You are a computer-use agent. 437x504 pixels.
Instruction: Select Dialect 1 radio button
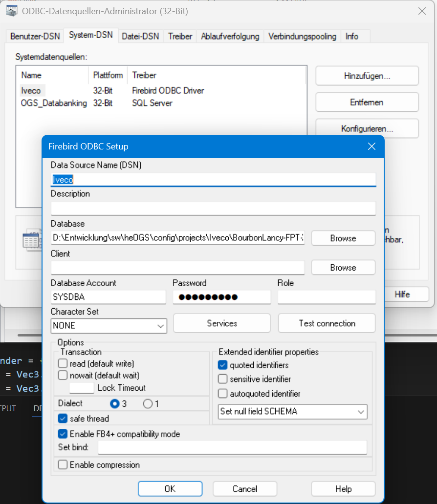click(148, 404)
